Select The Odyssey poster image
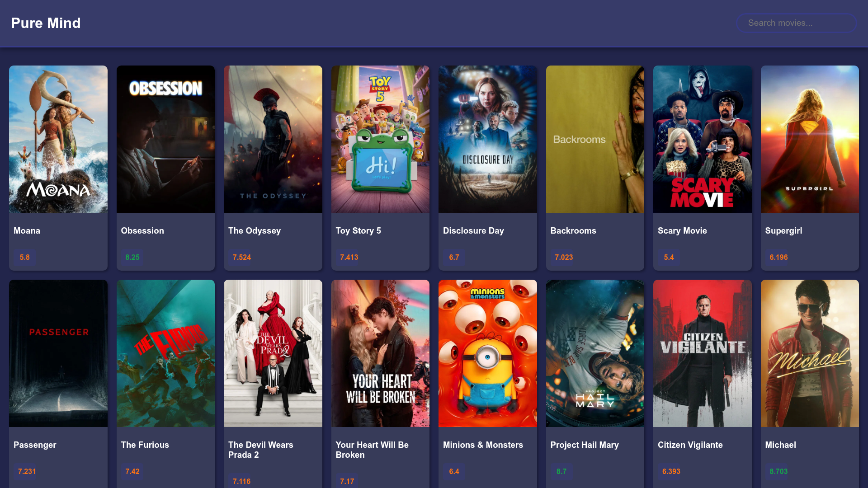 [x=273, y=139]
